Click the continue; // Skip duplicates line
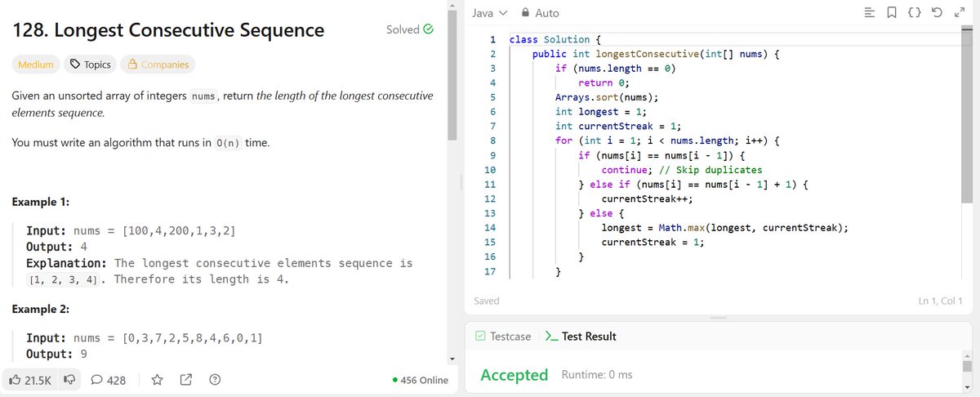980x397 pixels. coord(682,170)
